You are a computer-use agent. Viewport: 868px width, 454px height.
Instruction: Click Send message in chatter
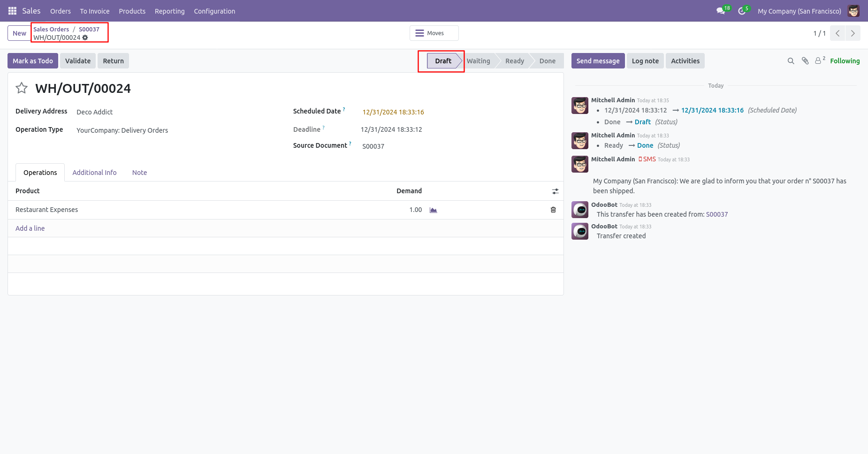(598, 61)
